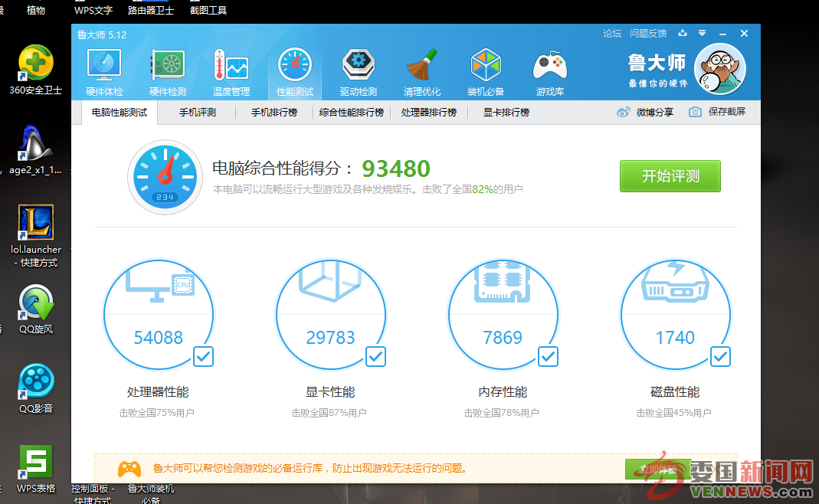Click the 鲁大师 mascot avatar
Viewport: 819px width, 504px height.
click(719, 69)
